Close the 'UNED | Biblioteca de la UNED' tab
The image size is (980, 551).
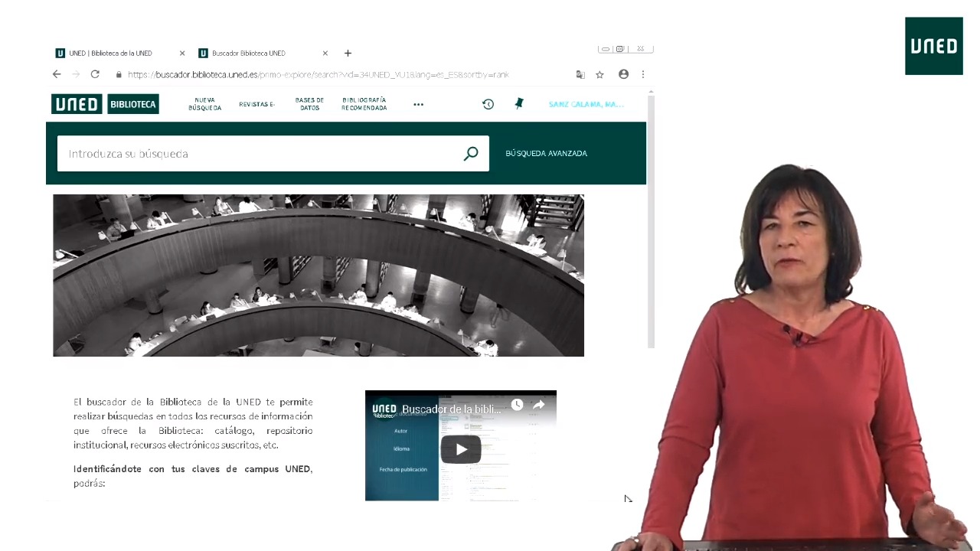182,54
